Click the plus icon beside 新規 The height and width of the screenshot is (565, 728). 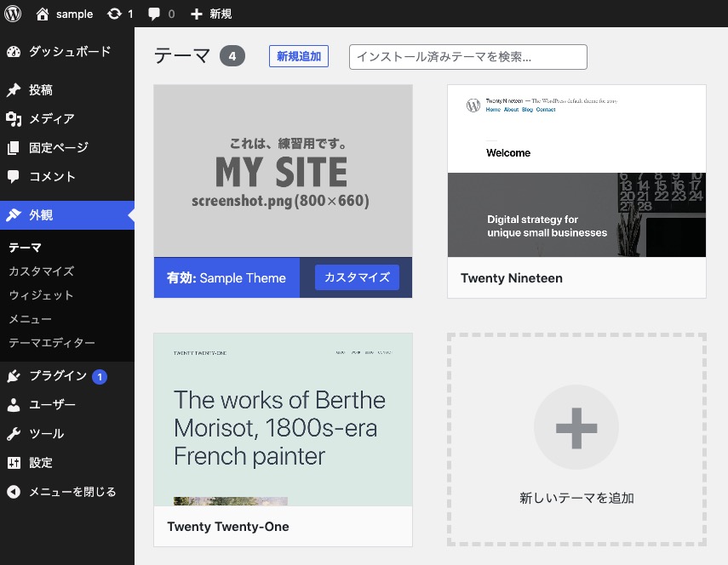click(x=197, y=14)
